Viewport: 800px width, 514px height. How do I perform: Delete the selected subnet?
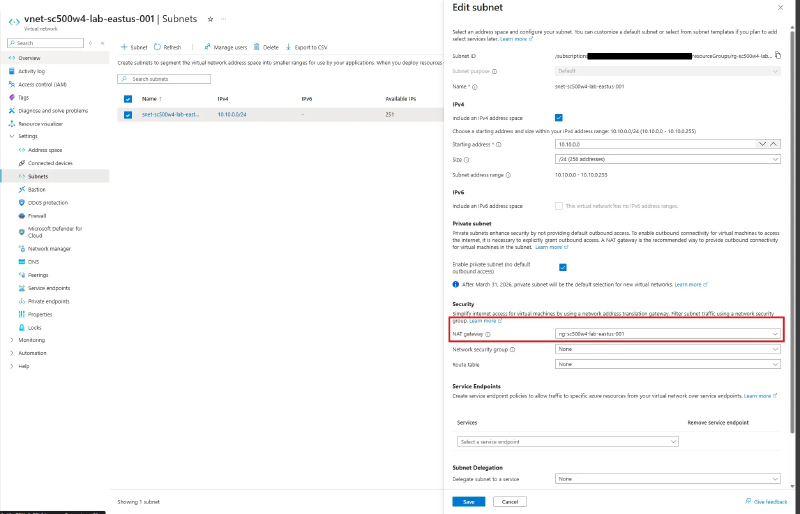coord(266,47)
